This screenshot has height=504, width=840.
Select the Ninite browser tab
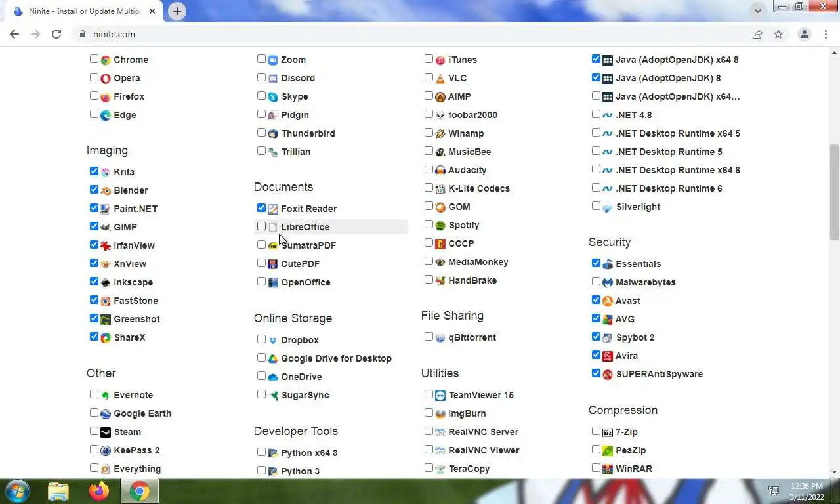[85, 11]
